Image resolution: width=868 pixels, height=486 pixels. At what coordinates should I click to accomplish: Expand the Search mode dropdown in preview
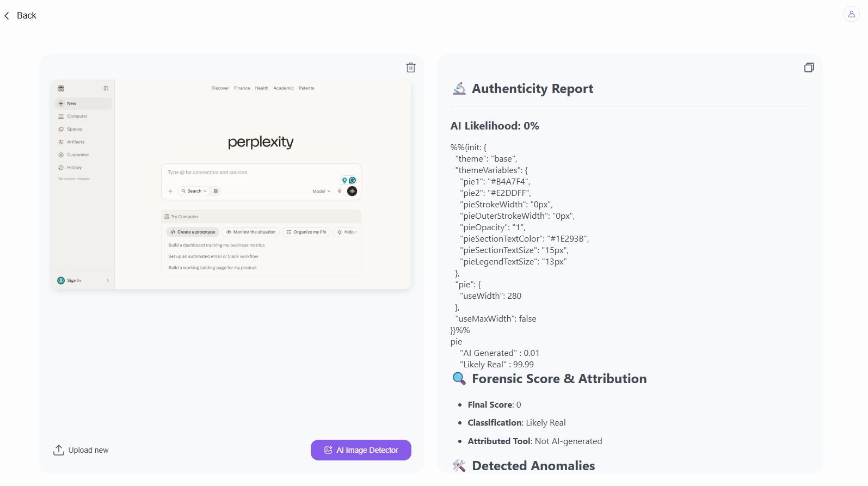194,191
